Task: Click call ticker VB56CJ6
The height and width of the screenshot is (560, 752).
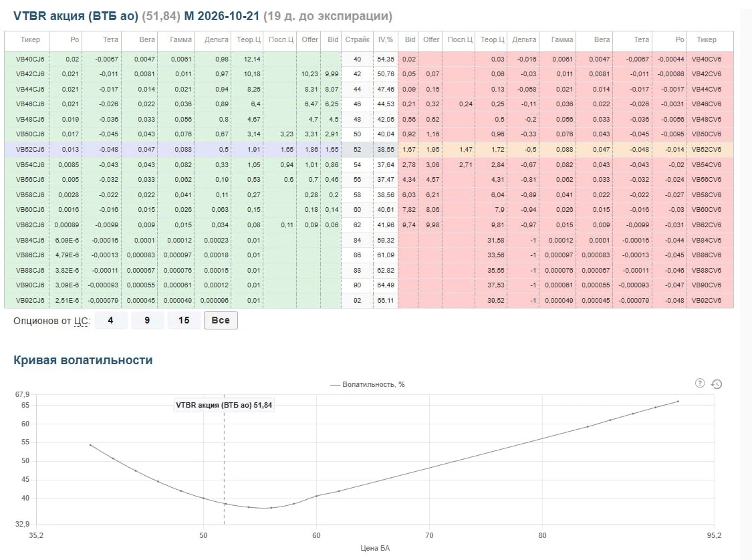Action: pos(30,180)
